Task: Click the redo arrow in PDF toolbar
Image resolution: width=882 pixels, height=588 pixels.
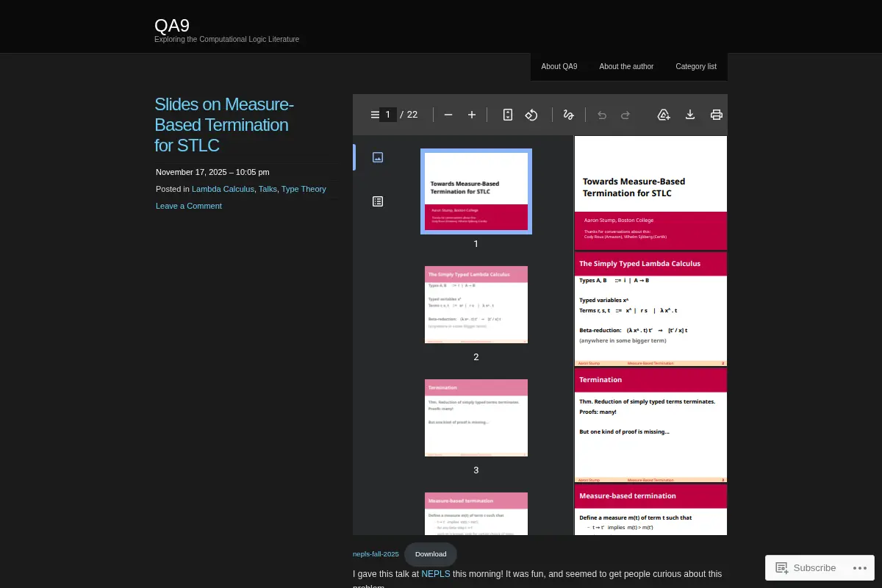Action: click(625, 115)
